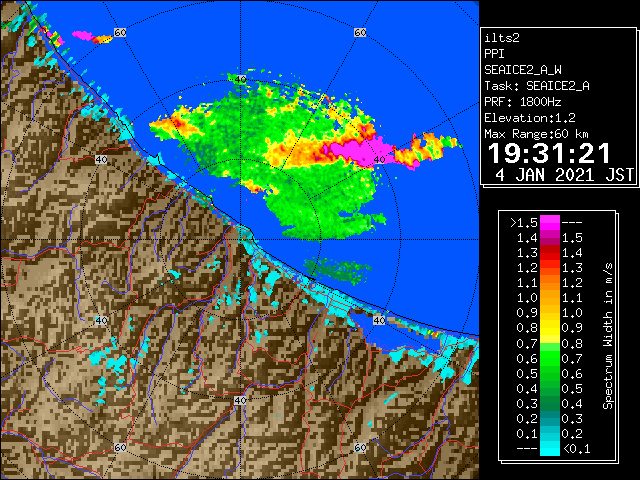Click the 60 range label in the upper-right ocean area
Viewport: 640px width, 480px height.
(x=360, y=32)
